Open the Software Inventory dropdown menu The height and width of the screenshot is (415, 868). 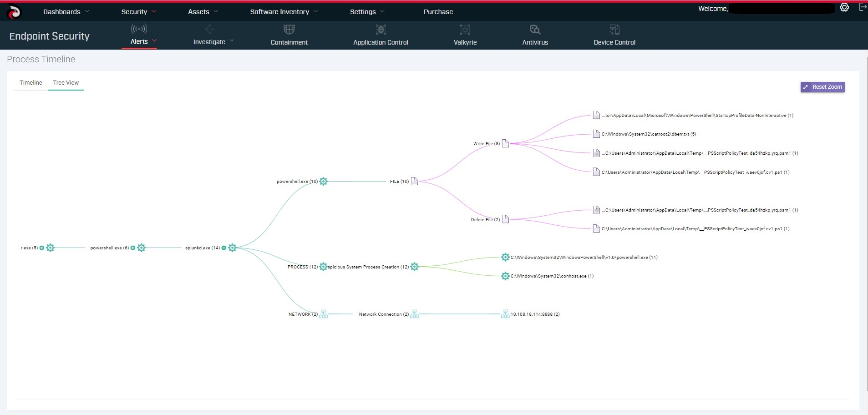pyautogui.click(x=284, y=12)
